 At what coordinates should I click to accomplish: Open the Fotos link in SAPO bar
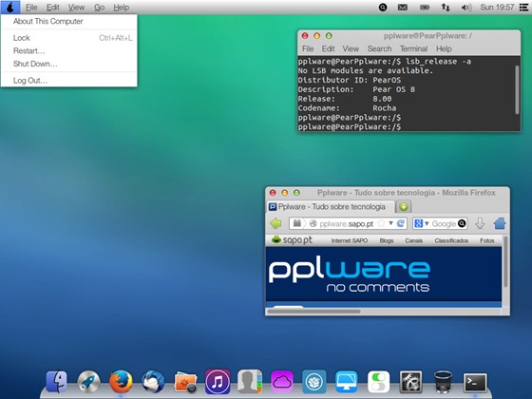[486, 240]
